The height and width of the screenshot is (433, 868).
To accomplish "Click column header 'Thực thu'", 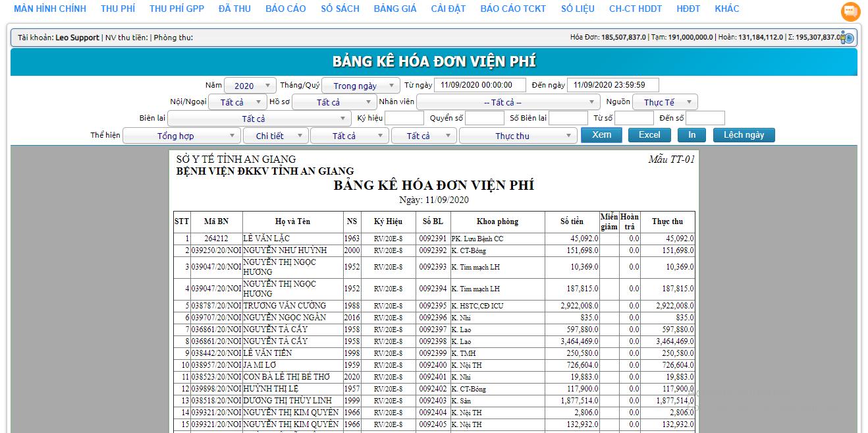I will (x=668, y=221).
